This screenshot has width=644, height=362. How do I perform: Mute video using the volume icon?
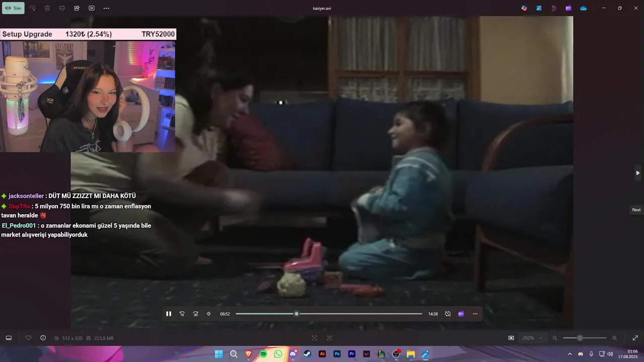[209, 314]
